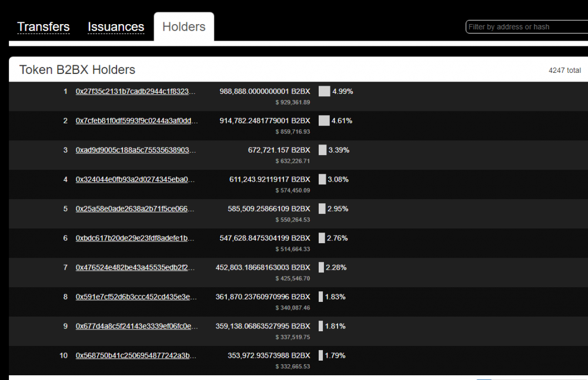Open holder address 0xbdc617b20de29e23fdf8adefe1b
Viewport: 588px width, 380px height.
point(135,238)
